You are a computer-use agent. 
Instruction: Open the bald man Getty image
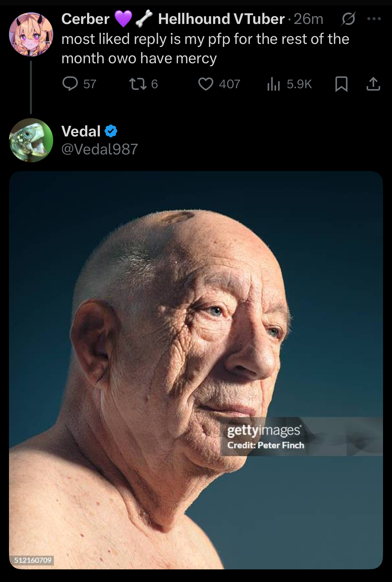[196, 370]
